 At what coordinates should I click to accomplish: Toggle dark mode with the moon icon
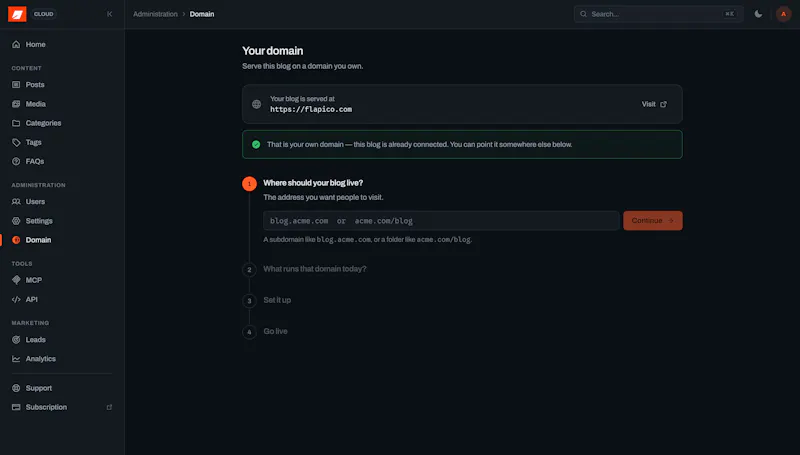coord(758,14)
